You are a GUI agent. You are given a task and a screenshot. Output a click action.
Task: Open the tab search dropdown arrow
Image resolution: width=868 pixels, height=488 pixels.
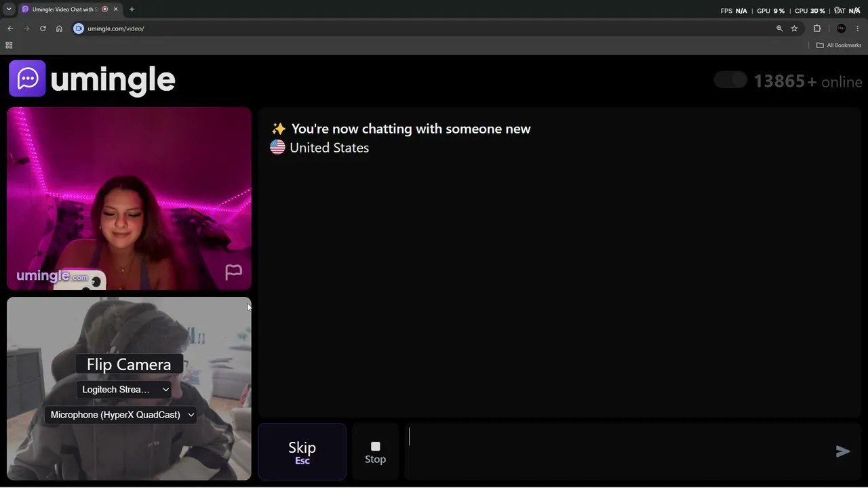coord(9,9)
